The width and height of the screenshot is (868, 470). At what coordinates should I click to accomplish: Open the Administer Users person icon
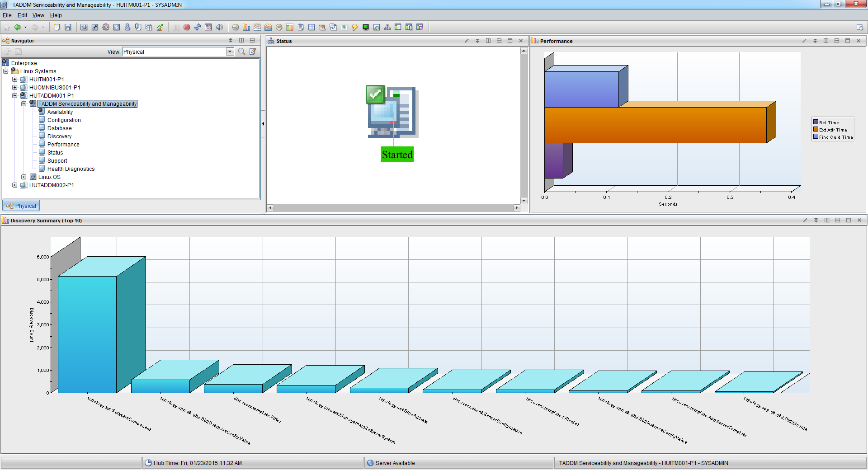[x=127, y=27]
